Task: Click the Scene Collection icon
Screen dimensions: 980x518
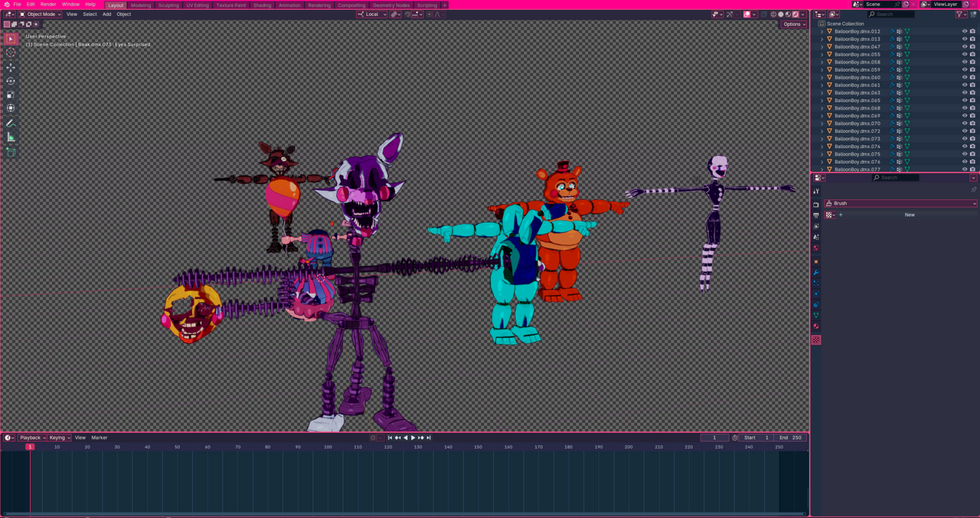Action: [822, 24]
